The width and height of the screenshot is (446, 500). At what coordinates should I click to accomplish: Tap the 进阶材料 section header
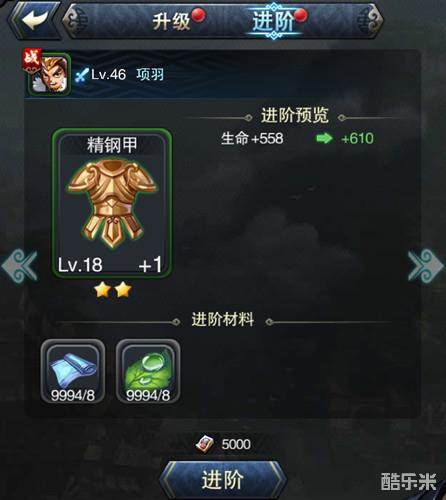223,320
